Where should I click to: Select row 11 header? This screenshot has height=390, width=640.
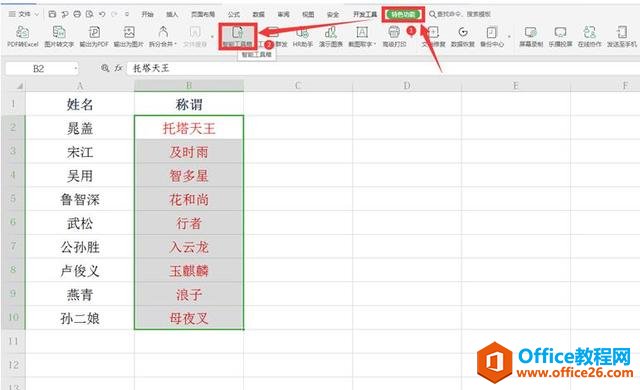[x=13, y=341]
